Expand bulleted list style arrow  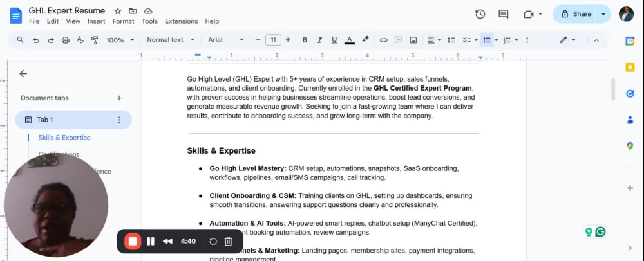pyautogui.click(x=496, y=40)
